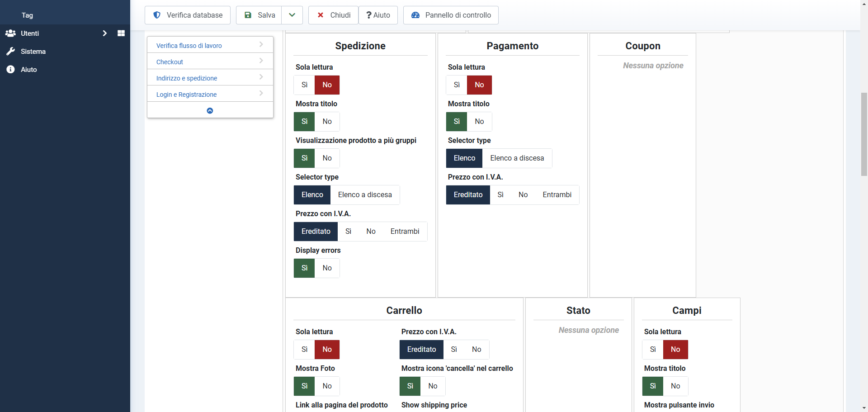Click the Aiuto toolbar button
This screenshot has height=412, width=868.
coord(378,15)
